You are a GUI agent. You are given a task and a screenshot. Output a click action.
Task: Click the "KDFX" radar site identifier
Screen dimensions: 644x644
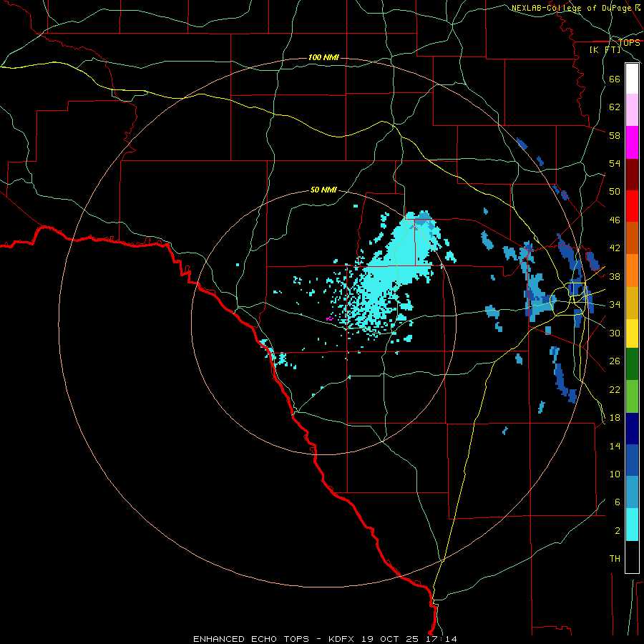coord(343,639)
